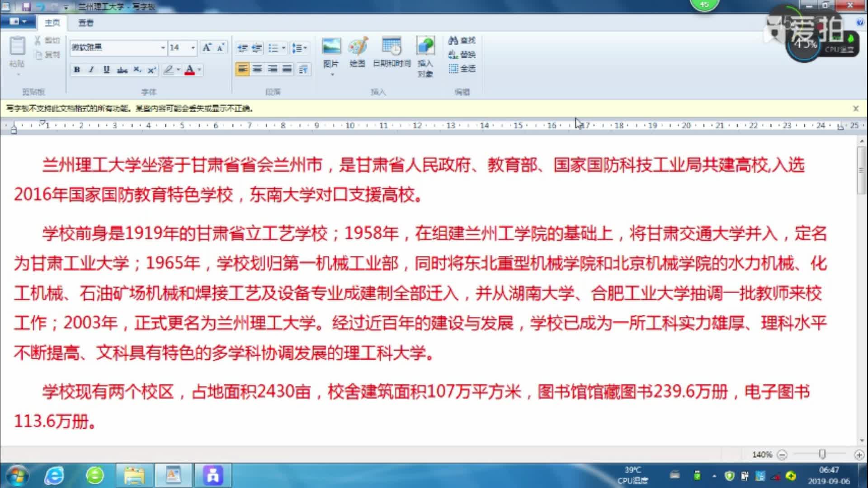
Task: Click the 140% zoom level text
Action: coord(762,455)
